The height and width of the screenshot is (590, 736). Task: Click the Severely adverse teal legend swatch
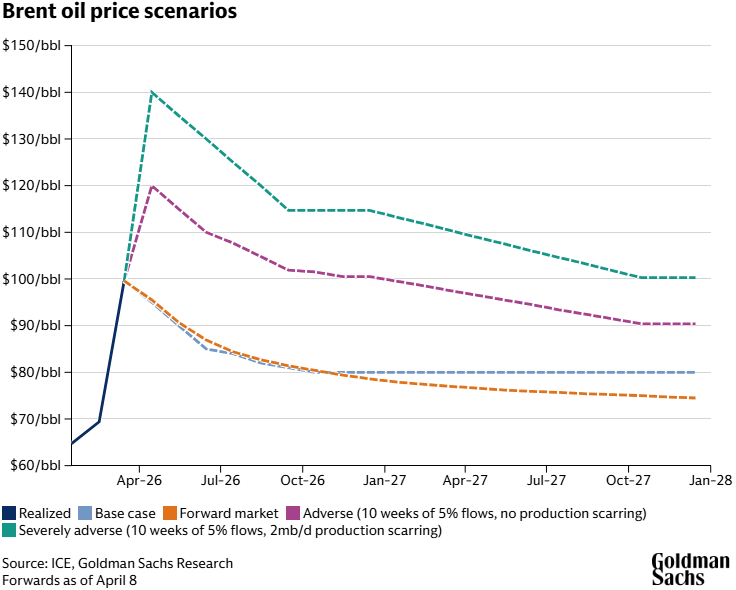tap(9, 530)
